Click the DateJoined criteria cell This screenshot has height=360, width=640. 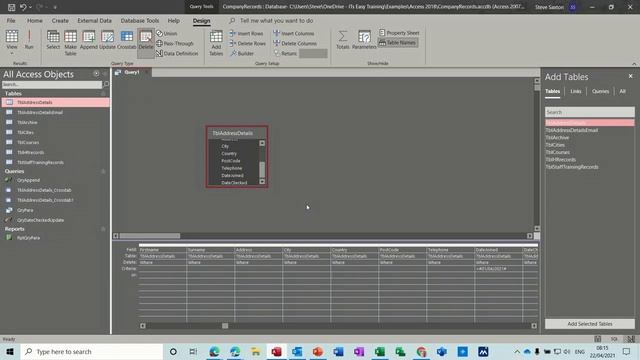[498, 269]
